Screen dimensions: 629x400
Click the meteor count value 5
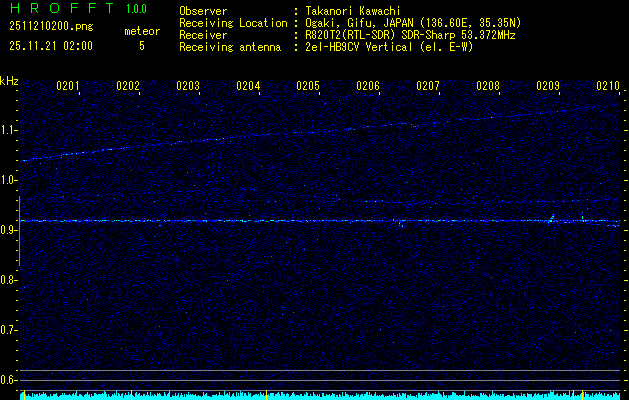[x=141, y=46]
